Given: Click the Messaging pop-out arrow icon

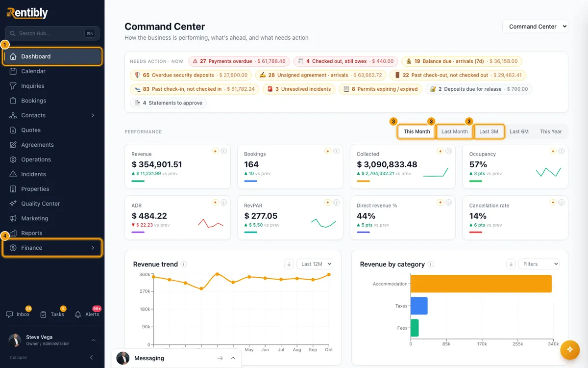Looking at the screenshot, I should click(220, 358).
